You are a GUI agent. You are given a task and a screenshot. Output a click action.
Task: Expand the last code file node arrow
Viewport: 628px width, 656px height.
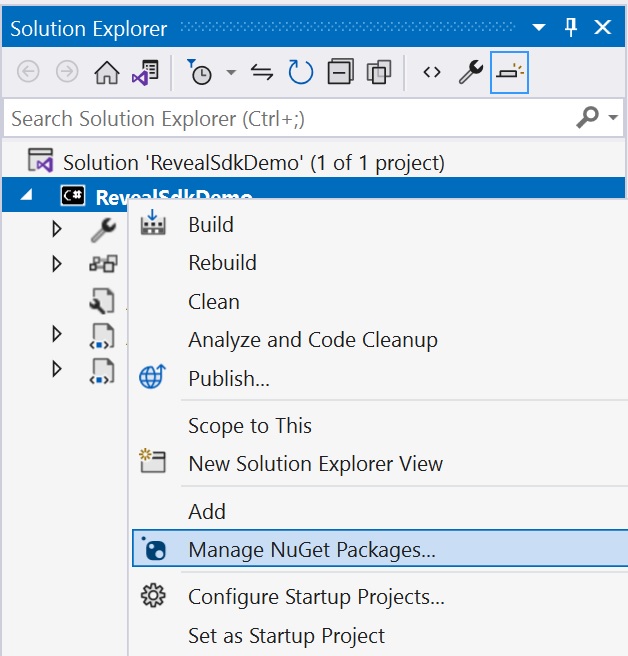click(x=56, y=369)
